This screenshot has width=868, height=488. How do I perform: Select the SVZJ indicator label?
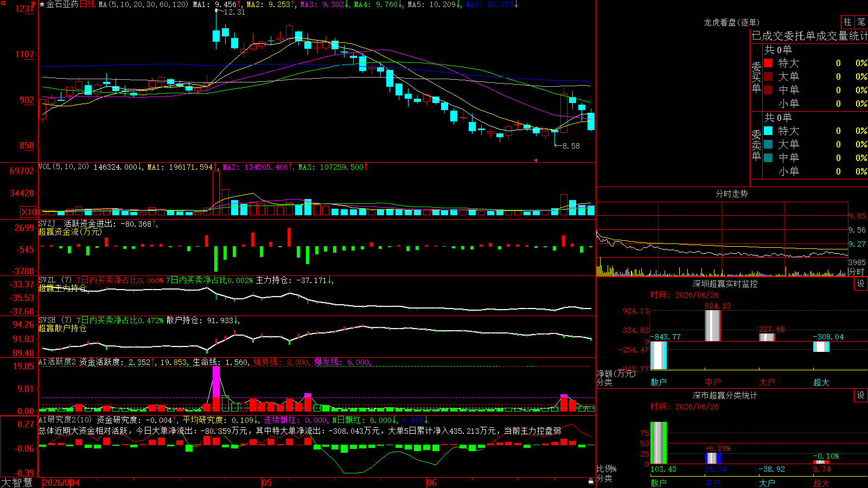coord(47,223)
